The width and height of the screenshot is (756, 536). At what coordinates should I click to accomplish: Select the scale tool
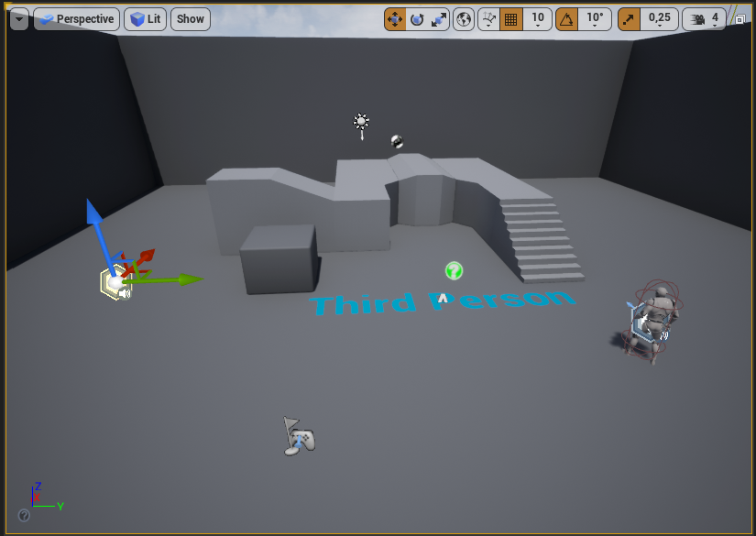[x=439, y=20]
